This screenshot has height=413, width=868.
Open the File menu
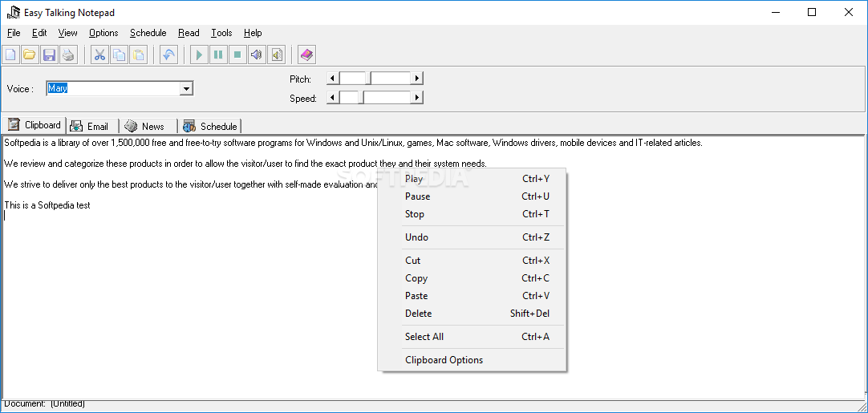pos(14,33)
